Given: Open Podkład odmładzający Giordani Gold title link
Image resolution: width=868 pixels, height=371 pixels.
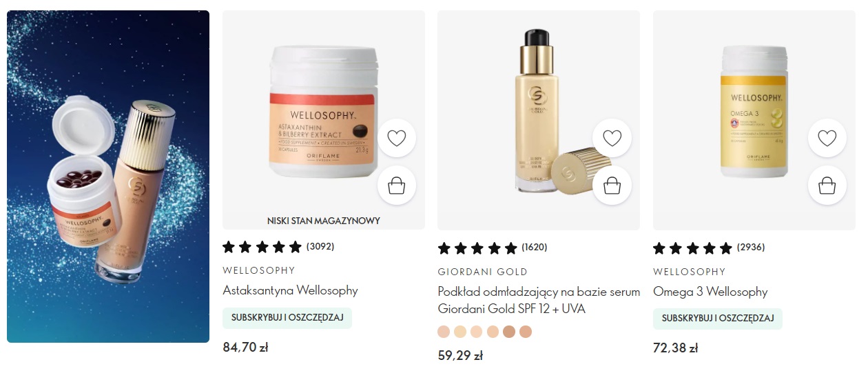Looking at the screenshot, I should tap(539, 300).
